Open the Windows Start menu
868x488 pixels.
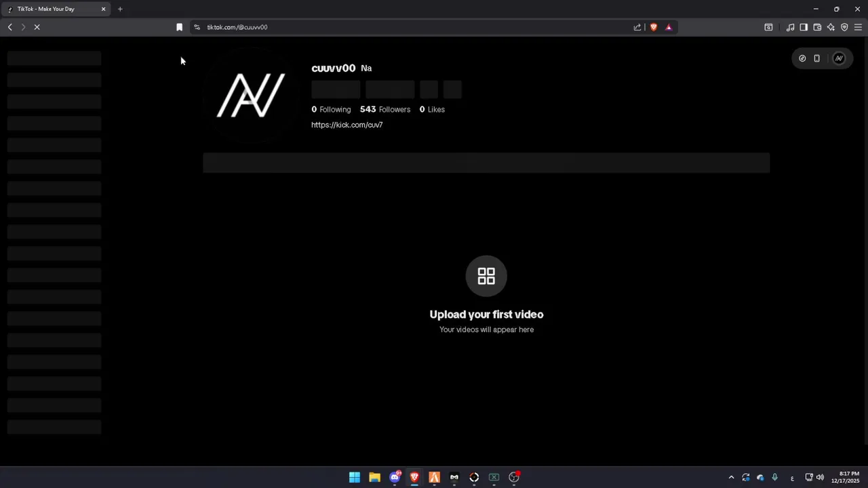[x=355, y=477]
